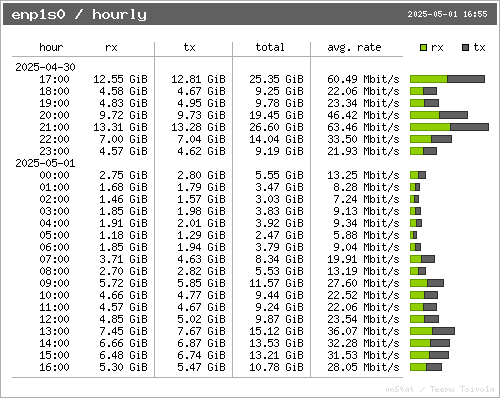Screen dimensions: 500x398
Task: Click rate 9.34 Mbit/s
Action: point(366,223)
